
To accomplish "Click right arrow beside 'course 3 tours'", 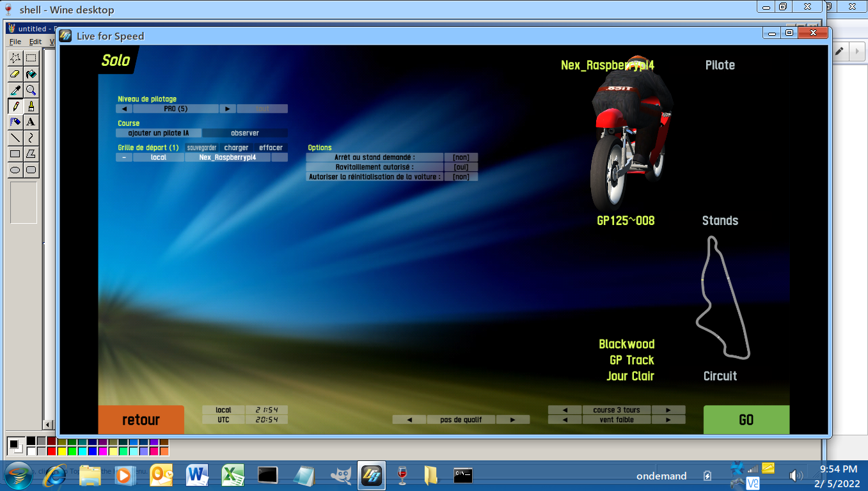I will [x=668, y=410].
